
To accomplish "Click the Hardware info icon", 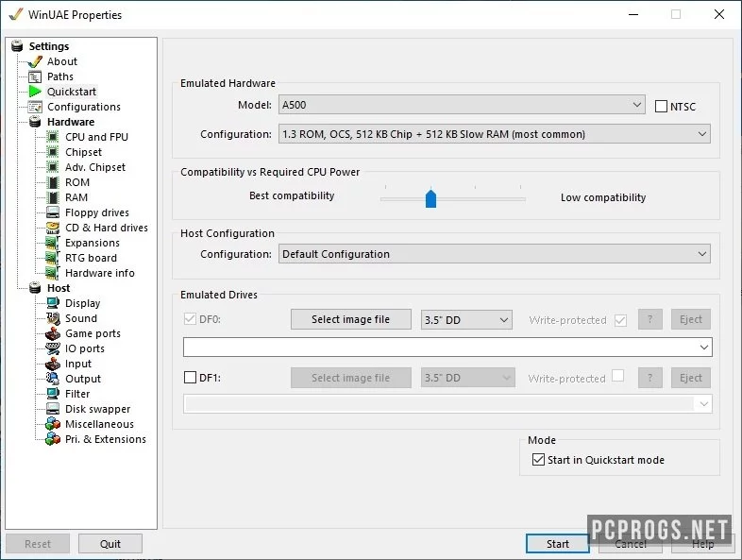I will 53,273.
